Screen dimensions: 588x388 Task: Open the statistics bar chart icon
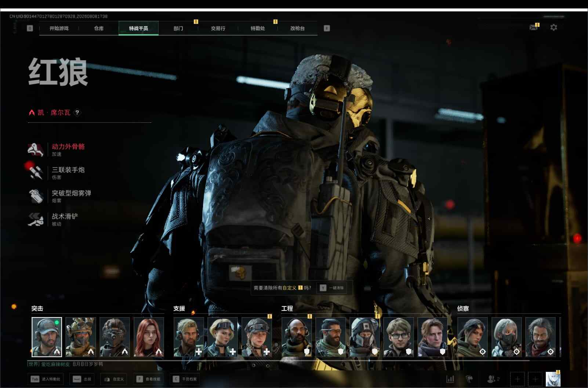click(450, 379)
